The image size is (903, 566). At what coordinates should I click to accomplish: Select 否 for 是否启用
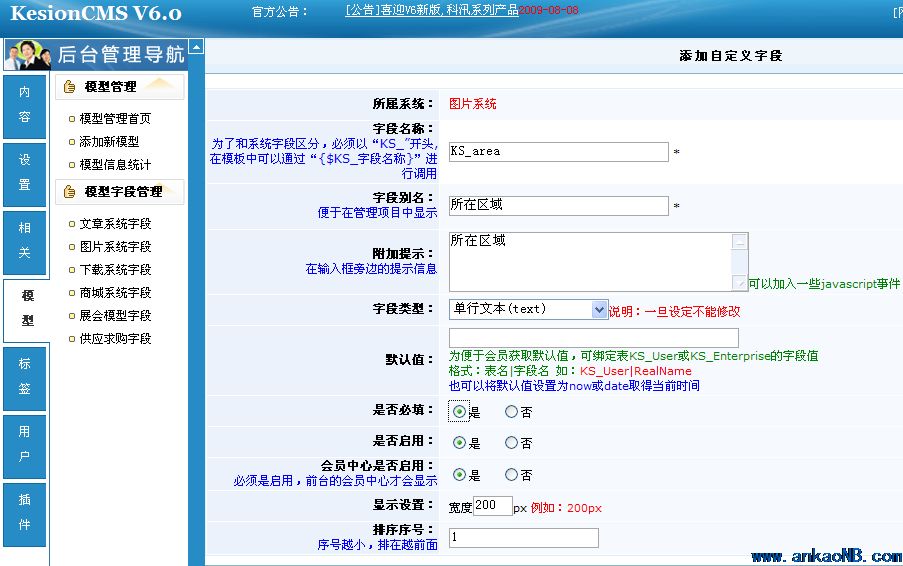tap(512, 443)
